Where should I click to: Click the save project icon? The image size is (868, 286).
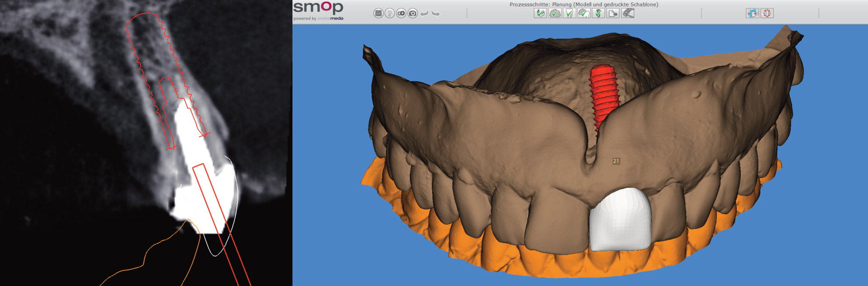[x=378, y=14]
